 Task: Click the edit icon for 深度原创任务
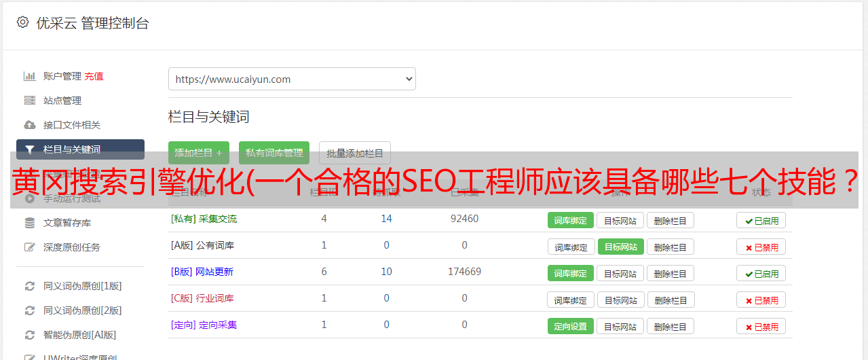29,247
